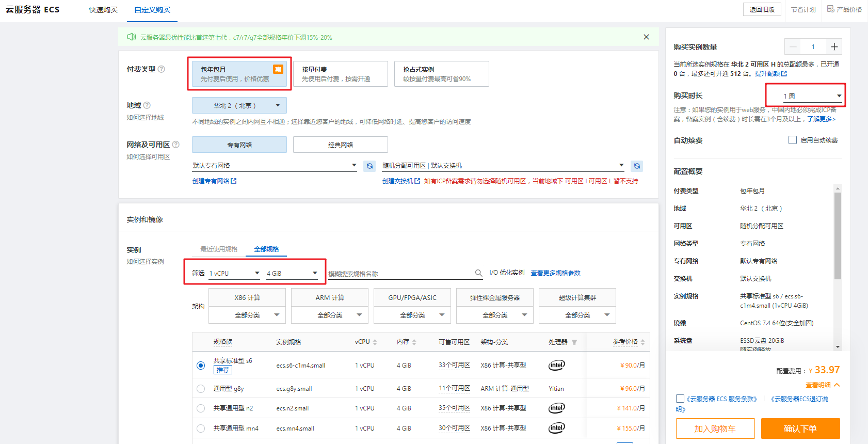Select 专有网络 network type
The height and width of the screenshot is (444, 868).
pos(239,145)
